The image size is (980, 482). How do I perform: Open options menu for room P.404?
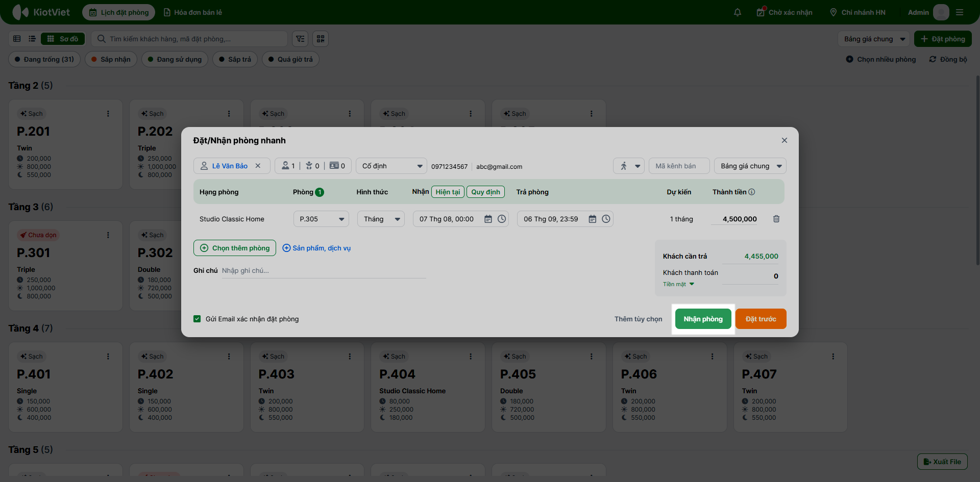(x=471, y=357)
